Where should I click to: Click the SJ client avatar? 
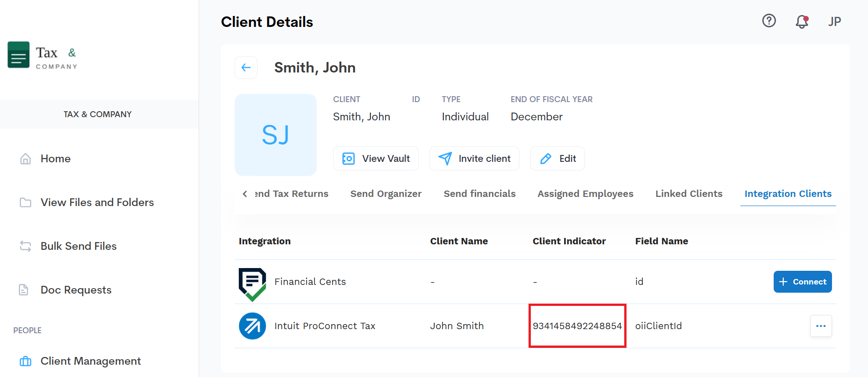(276, 135)
